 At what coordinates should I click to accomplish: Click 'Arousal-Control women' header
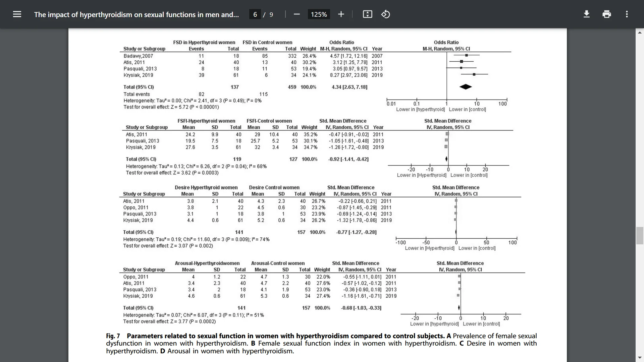(x=278, y=263)
